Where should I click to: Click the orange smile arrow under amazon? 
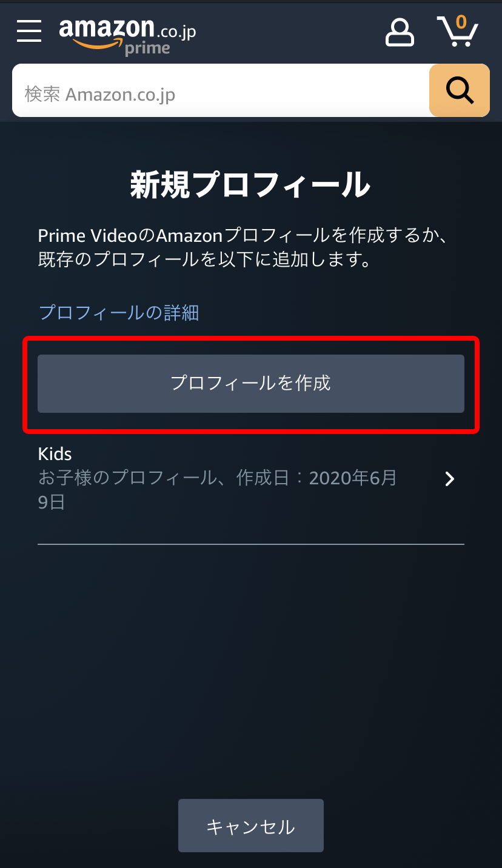coord(98,44)
